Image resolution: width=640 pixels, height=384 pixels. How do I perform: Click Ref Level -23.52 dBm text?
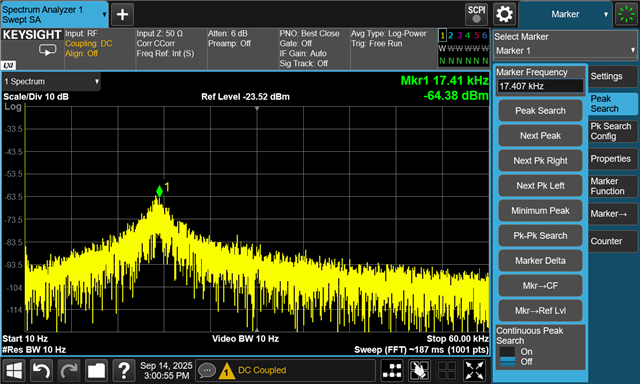245,97
